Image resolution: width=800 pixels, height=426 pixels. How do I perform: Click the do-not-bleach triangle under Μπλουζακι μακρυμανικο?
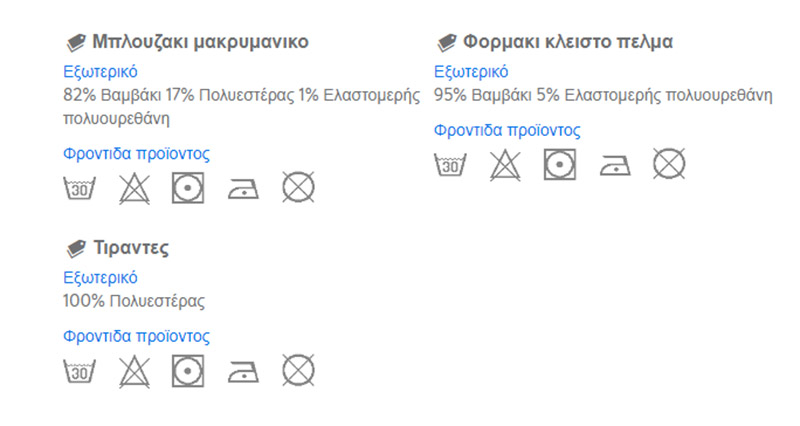[134, 188]
